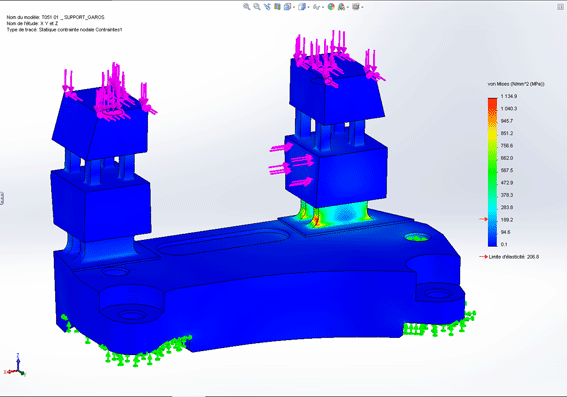Open Edit Appearance color ball icon
567x397 pixels.
[x=331, y=7]
